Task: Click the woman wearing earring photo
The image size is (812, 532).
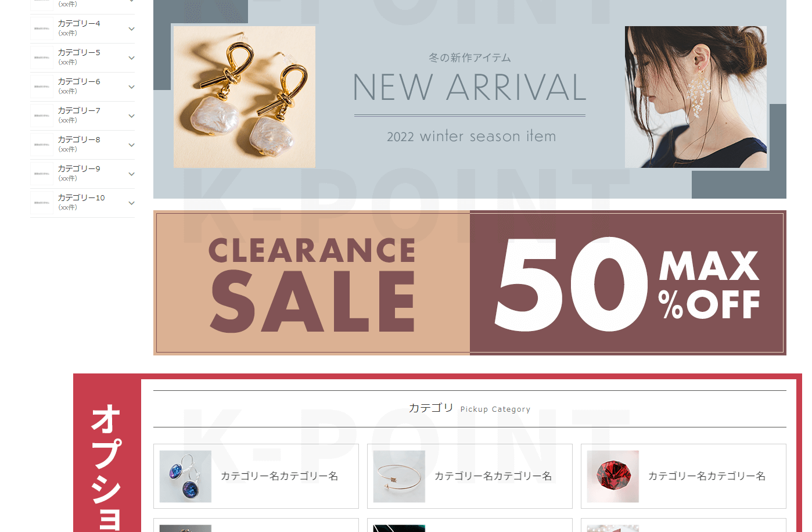Action: click(696, 97)
